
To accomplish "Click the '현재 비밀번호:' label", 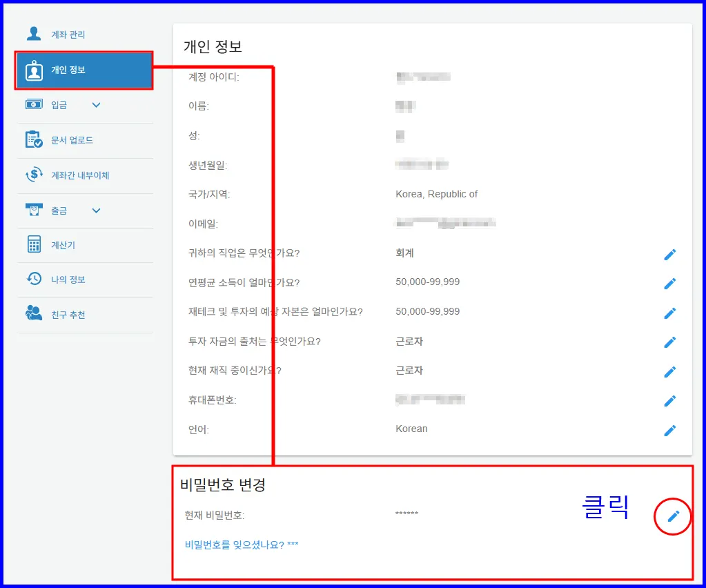I will click(215, 515).
